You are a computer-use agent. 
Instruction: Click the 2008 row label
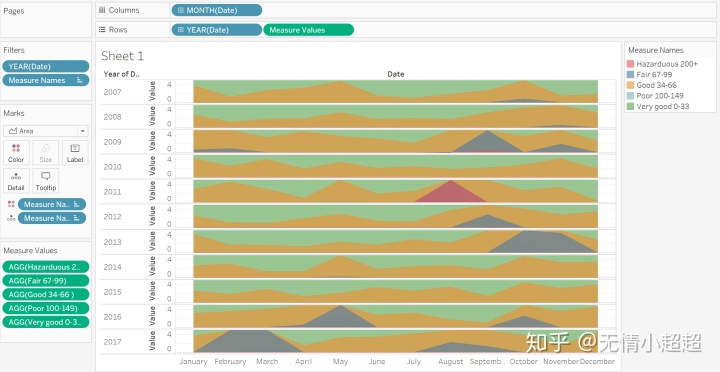click(112, 117)
